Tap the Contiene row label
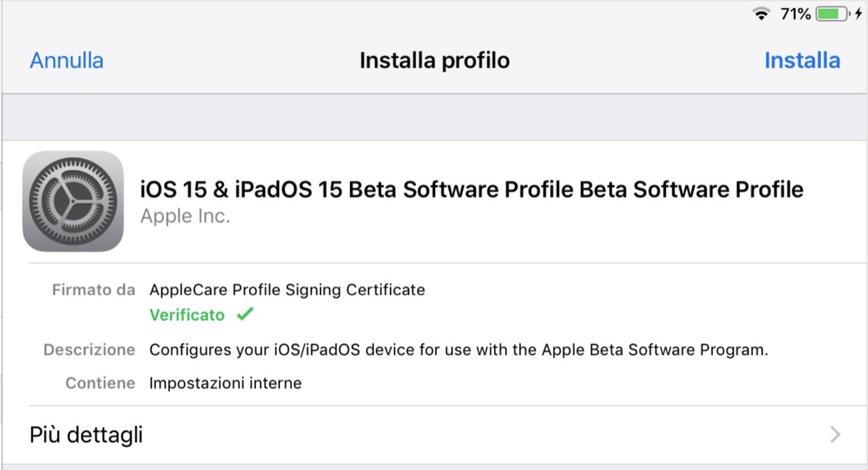The image size is (868, 470). coord(100,383)
